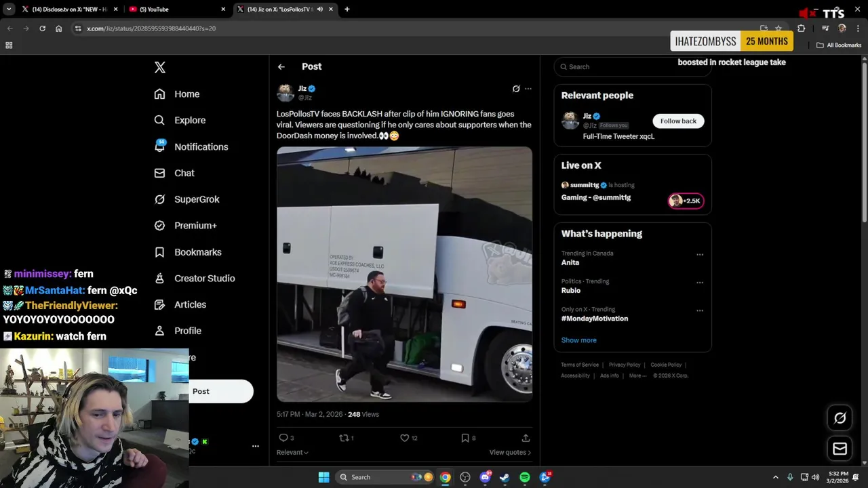Open the Extensions puzzle icon
This screenshot has height=488, width=868.
click(x=802, y=28)
